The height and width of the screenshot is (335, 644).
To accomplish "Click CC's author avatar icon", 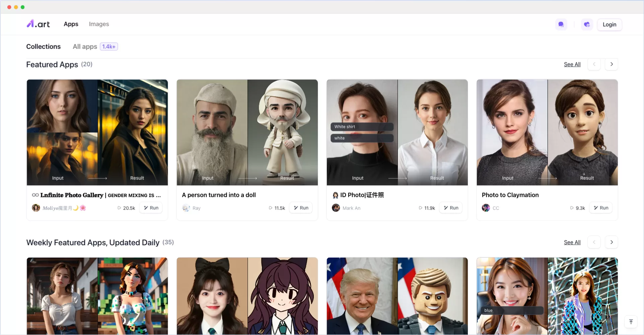I will click(486, 208).
